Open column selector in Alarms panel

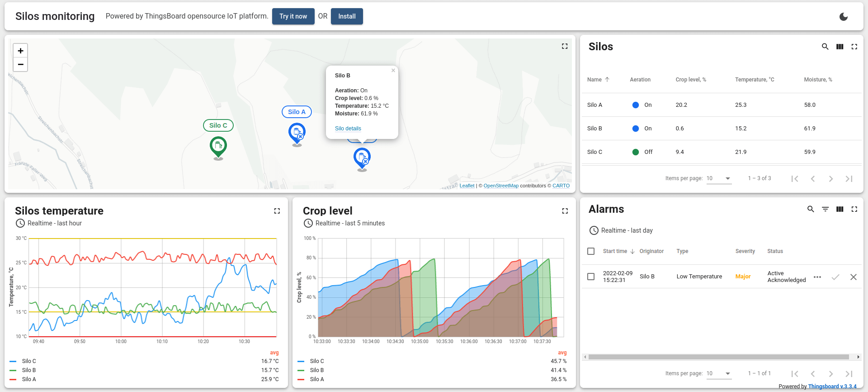pos(840,209)
